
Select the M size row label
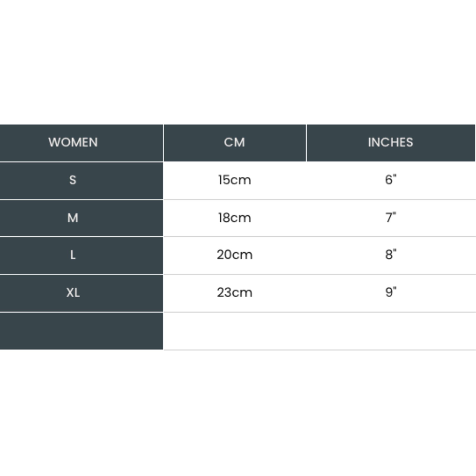pos(73,218)
